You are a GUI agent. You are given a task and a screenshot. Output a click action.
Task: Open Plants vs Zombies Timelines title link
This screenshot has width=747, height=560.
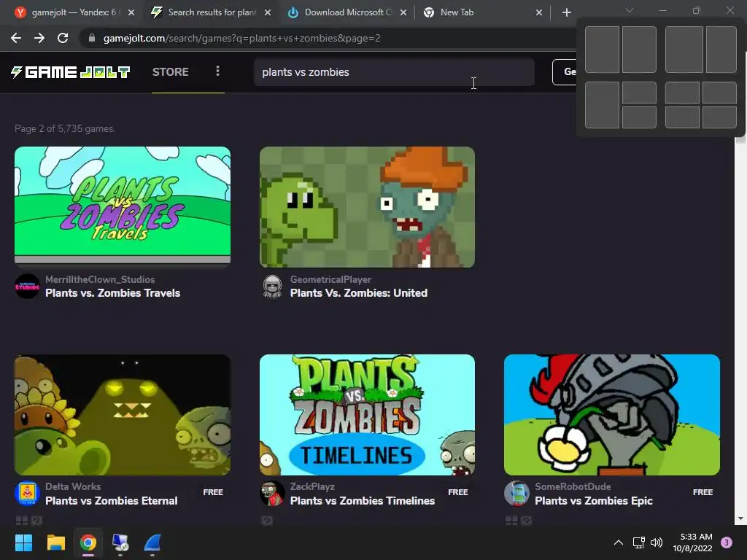(x=363, y=501)
